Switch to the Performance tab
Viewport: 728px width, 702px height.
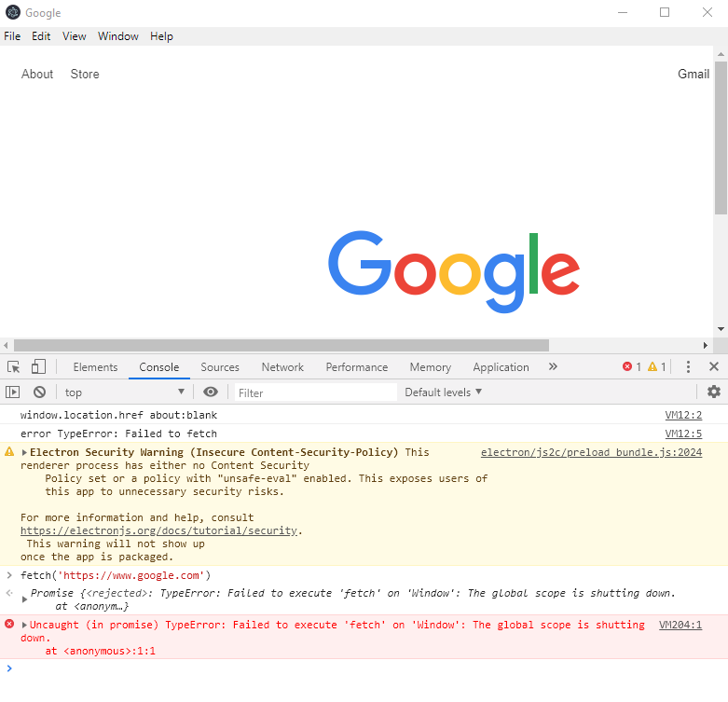(357, 367)
